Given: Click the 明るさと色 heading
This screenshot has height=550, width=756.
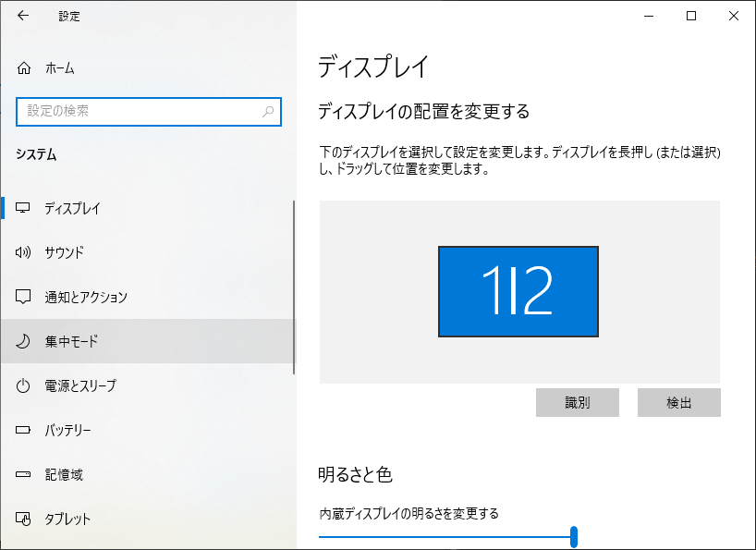Looking at the screenshot, I should [x=355, y=475].
